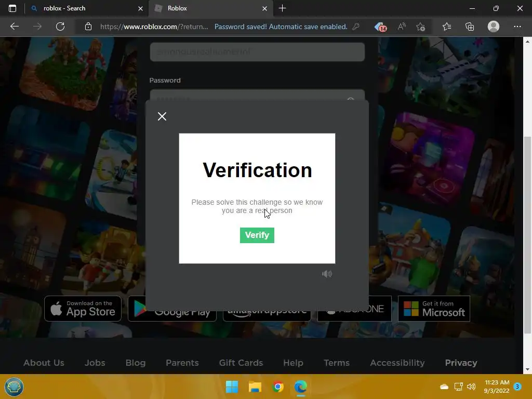This screenshot has height=399, width=532.
Task: Open volume control tray icon
Action: tap(471, 387)
